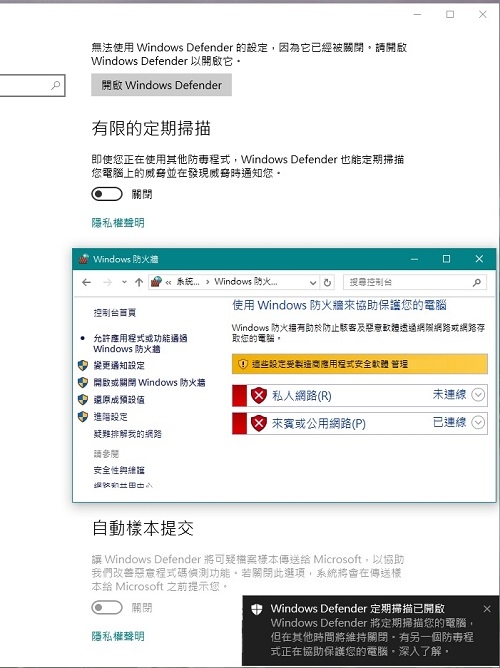Click 來賓或公用網路(P) heading text
Screen dimensions: 500x668
[319, 423]
